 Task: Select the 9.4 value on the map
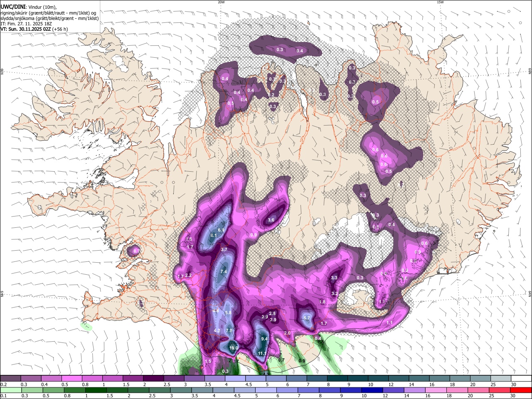[264, 339]
